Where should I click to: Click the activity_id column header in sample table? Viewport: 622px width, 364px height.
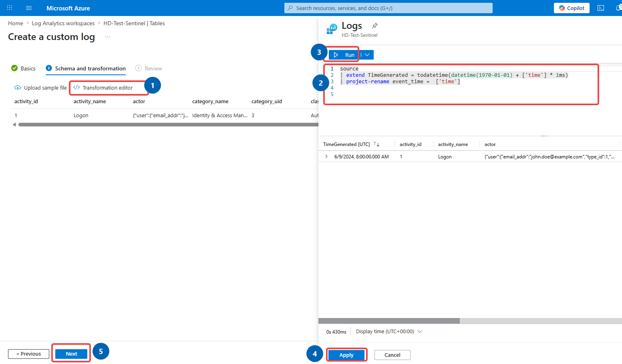click(x=26, y=101)
